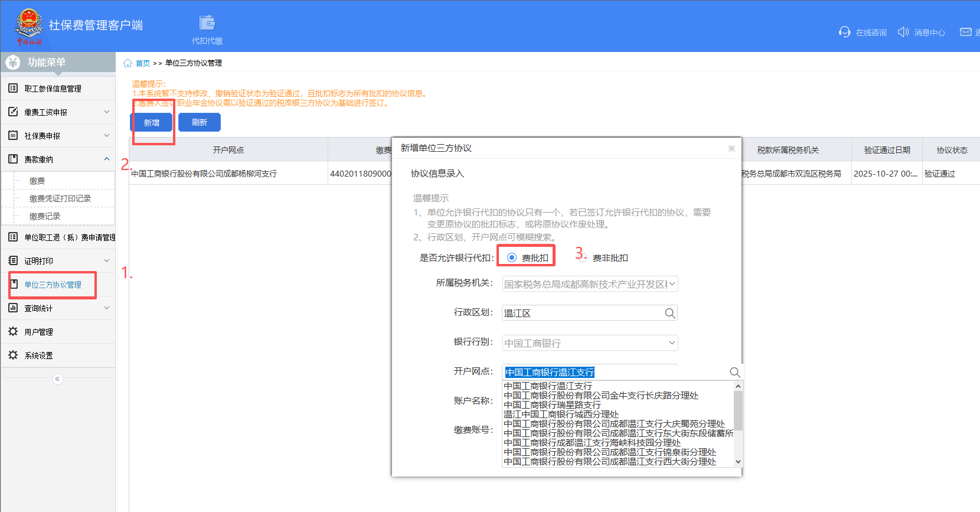Choose 中国工商银行瑞星路支行 from list

552,405
